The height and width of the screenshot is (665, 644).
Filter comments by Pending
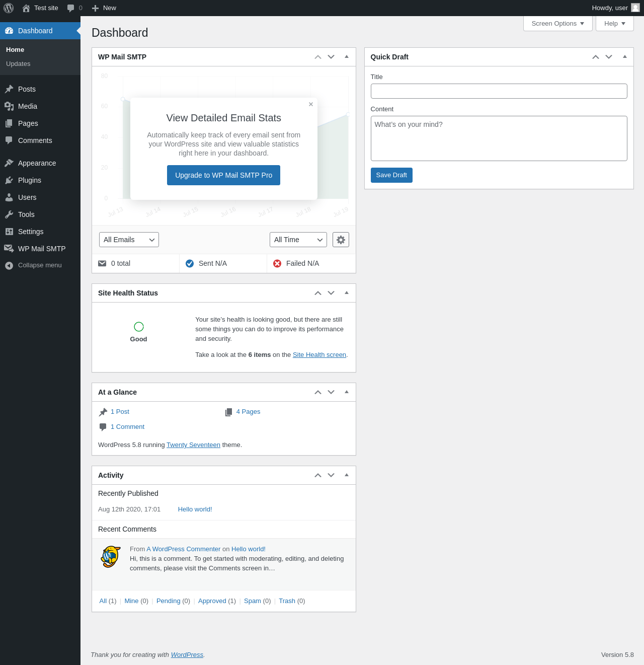(168, 601)
